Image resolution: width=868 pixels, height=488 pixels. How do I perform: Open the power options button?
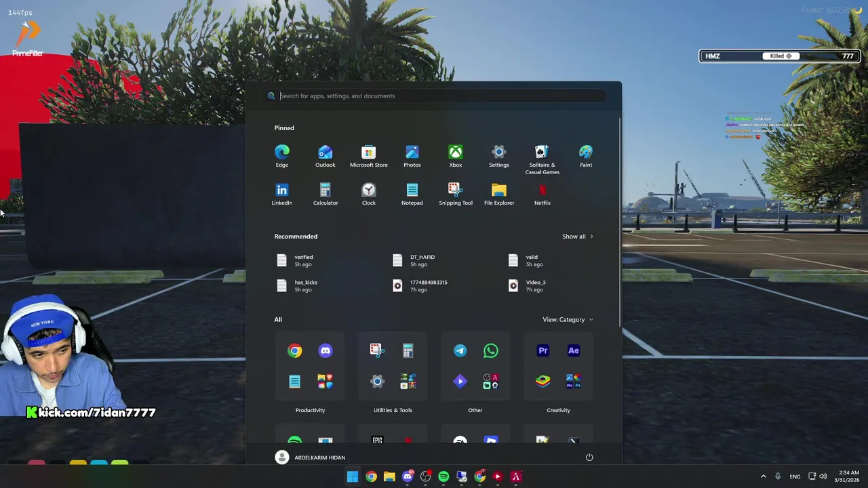pyautogui.click(x=589, y=457)
